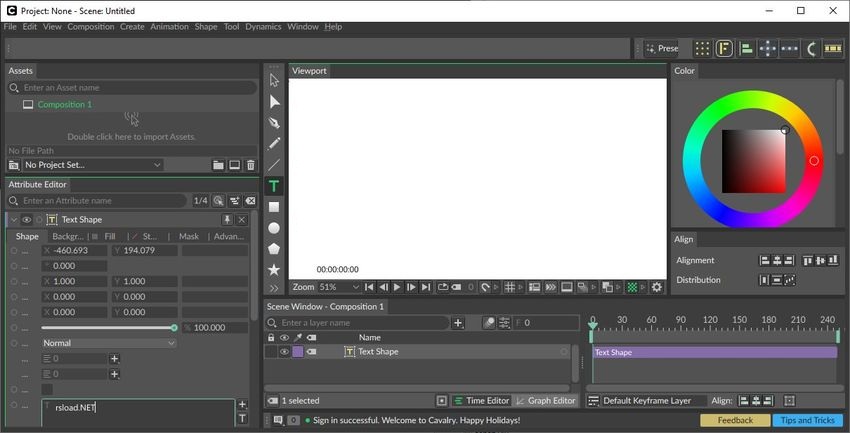850x433 pixels.
Task: Activate the Text tool
Action: pos(274,186)
